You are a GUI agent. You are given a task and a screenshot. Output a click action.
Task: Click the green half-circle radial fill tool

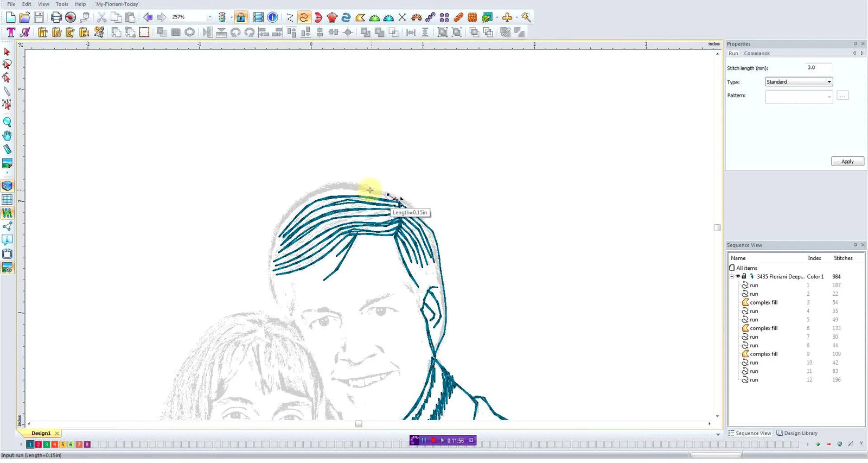[x=374, y=17]
